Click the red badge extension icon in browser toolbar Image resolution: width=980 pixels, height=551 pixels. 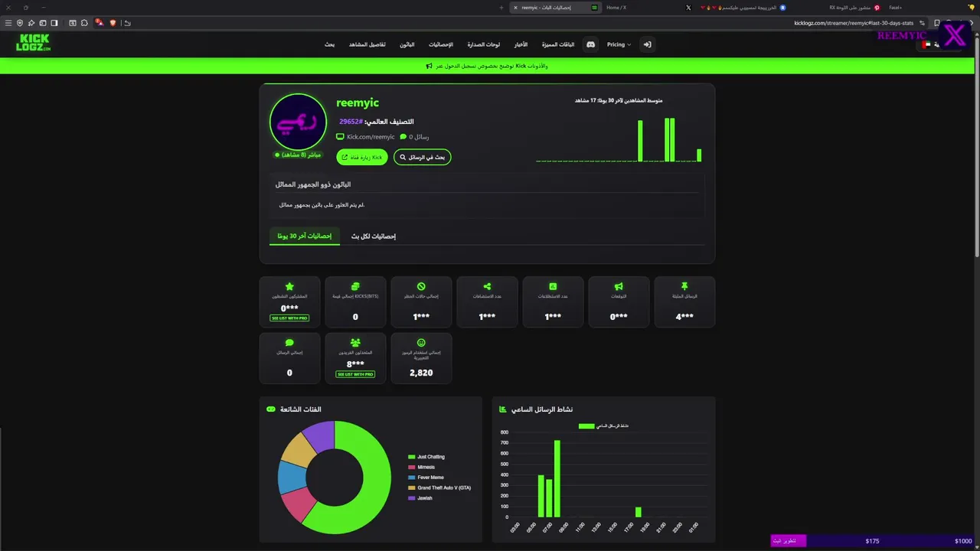99,23
